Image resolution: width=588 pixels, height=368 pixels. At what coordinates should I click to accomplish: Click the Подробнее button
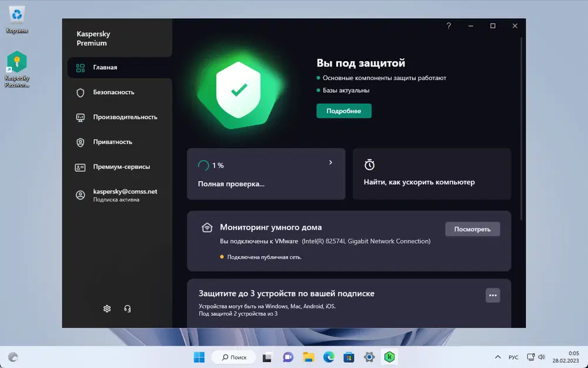[x=344, y=111]
